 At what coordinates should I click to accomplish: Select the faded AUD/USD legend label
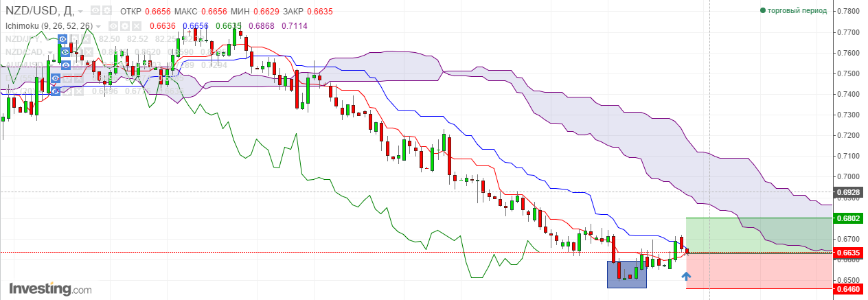pyautogui.click(x=24, y=65)
